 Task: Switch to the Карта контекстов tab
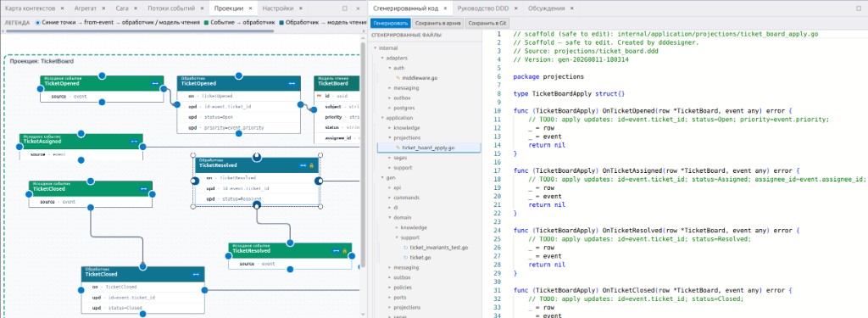click(30, 8)
